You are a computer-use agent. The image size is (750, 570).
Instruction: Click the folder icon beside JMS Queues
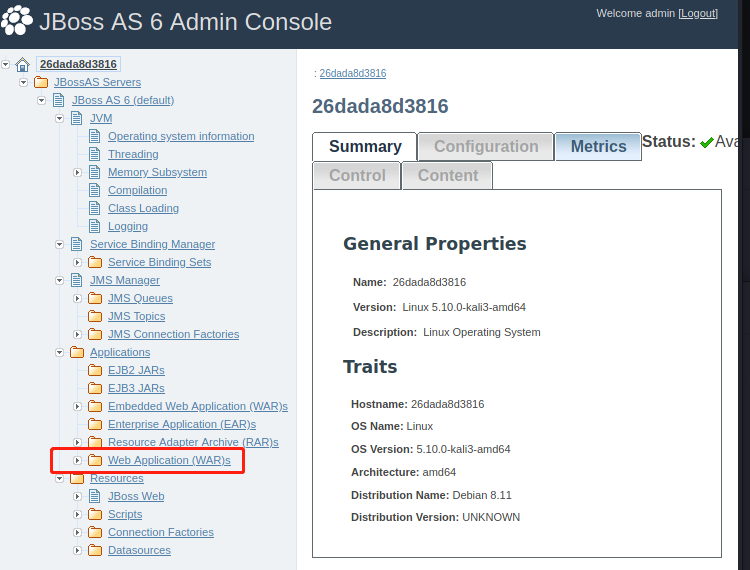(95, 298)
